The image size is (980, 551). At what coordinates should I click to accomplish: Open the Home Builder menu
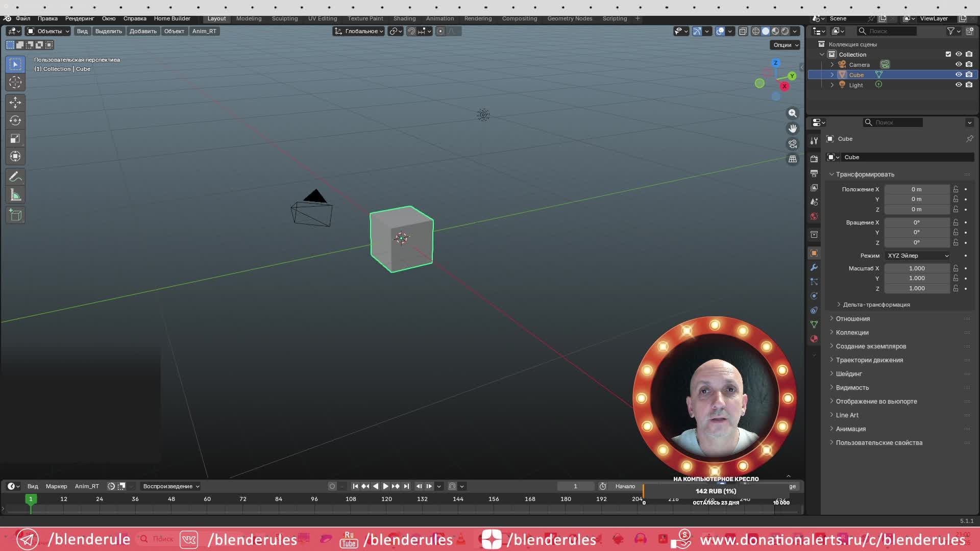[x=172, y=18]
